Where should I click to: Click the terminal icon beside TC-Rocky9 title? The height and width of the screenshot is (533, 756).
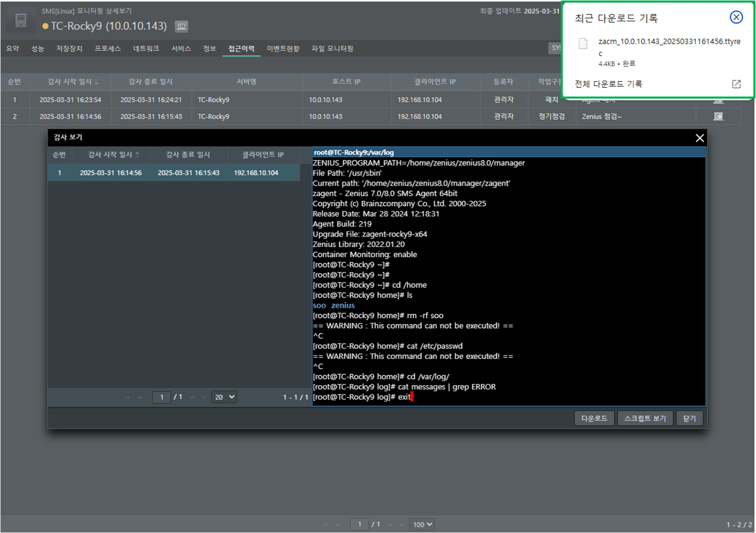(181, 26)
